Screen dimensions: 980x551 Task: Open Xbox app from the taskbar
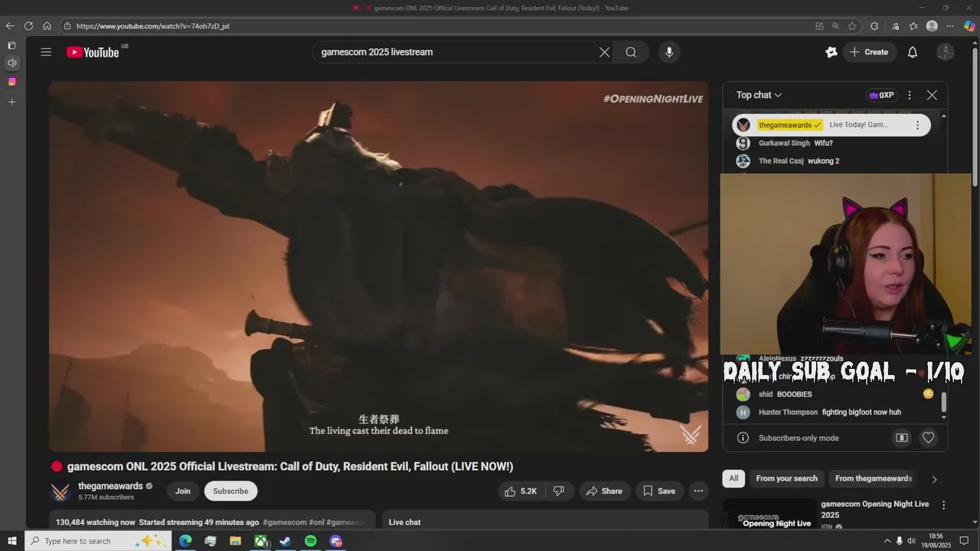[260, 541]
